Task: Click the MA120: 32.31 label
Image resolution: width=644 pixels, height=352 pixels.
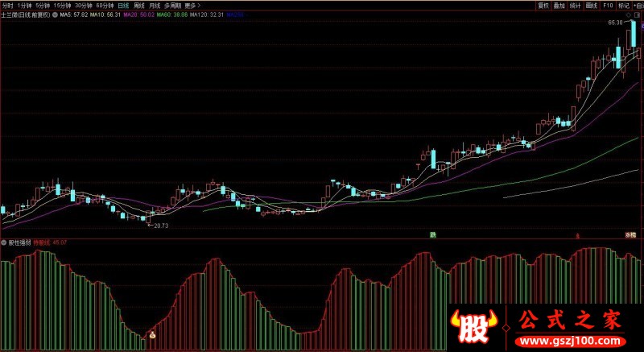Action: click(207, 14)
